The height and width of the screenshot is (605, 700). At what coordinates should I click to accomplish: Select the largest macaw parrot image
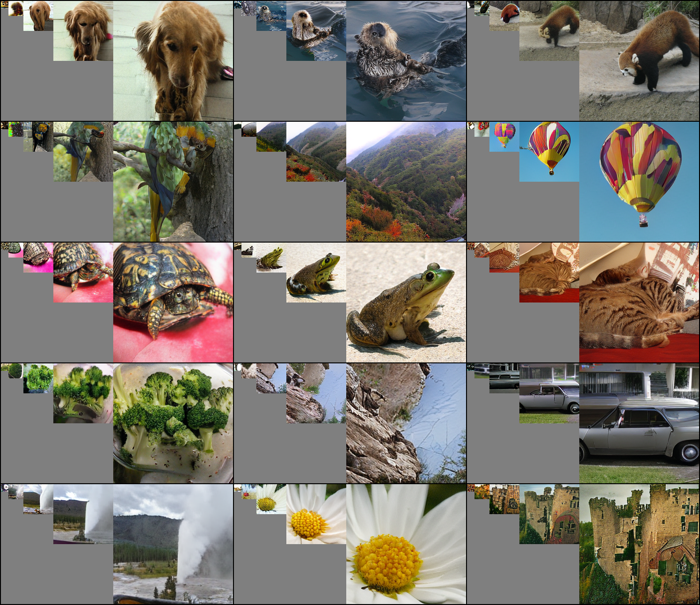173,182
